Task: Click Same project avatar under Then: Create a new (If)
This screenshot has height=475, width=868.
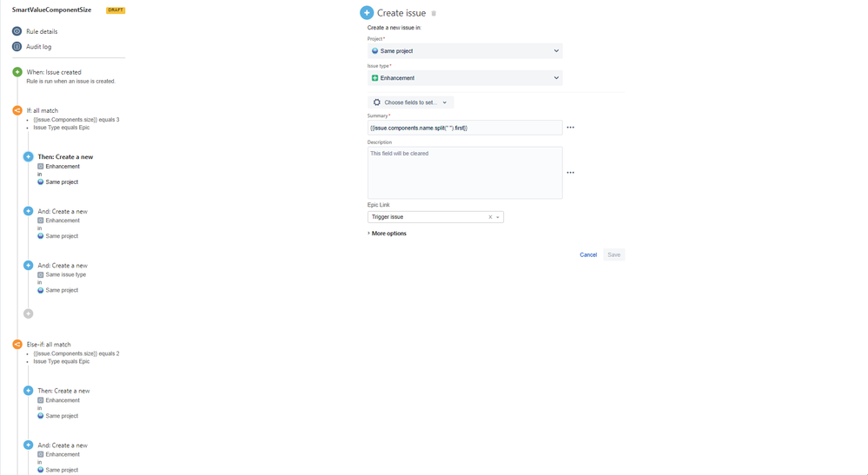Action: [41, 182]
